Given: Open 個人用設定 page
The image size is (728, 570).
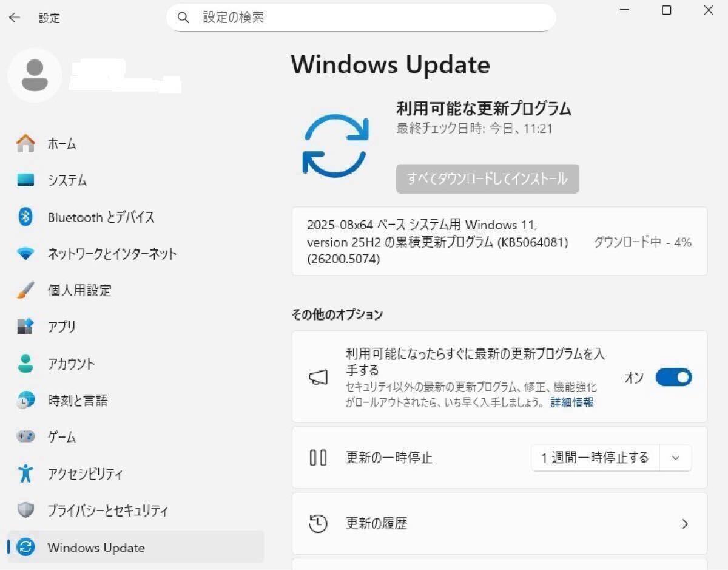Looking at the screenshot, I should (136, 290).
